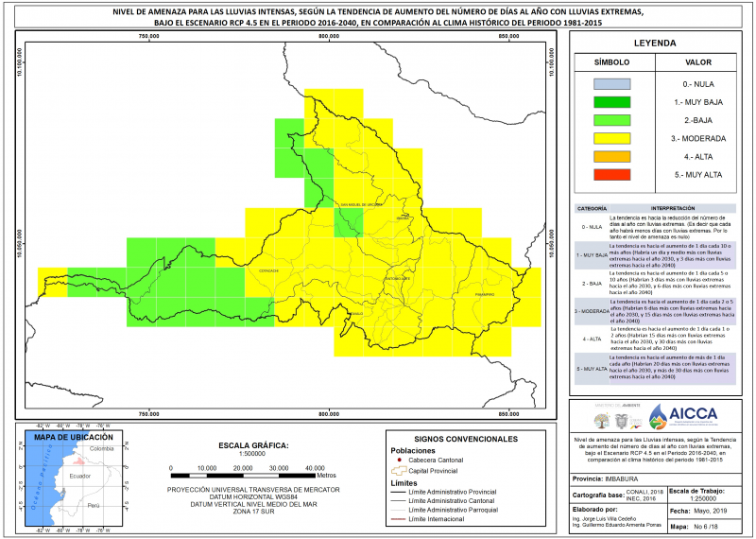This screenshot has height=539, width=756.
Task: Click the 'Mayo, 2019' date value
Action: [x=711, y=511]
